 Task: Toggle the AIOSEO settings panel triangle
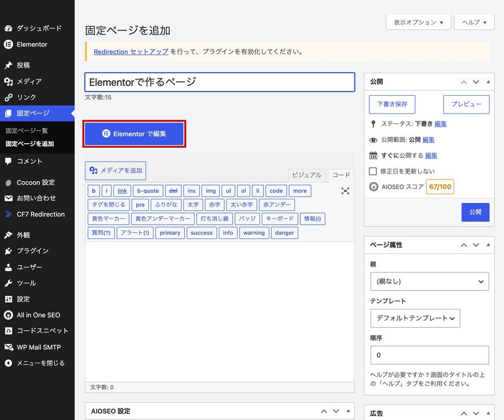coord(348,411)
